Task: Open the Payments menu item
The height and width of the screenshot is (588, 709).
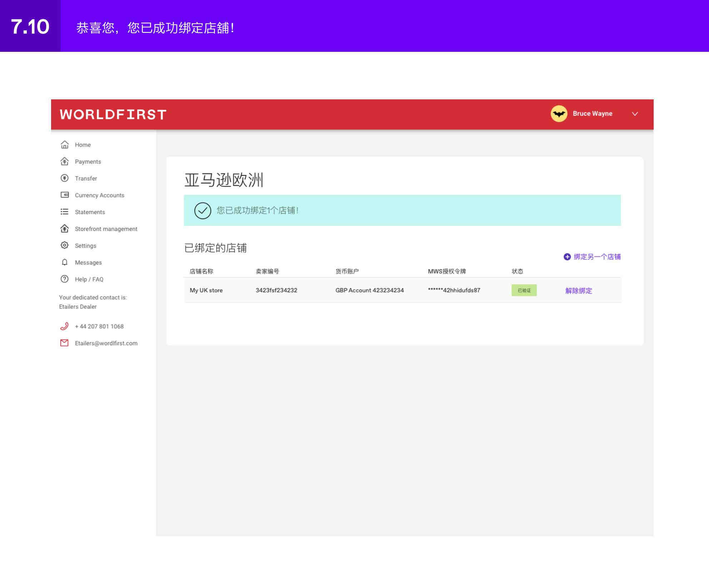Action: pyautogui.click(x=88, y=162)
